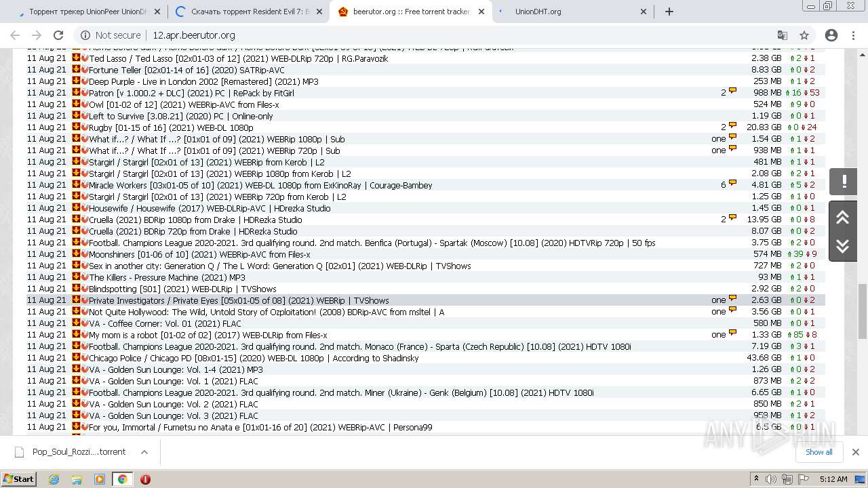Click the address bar URL
Image resolution: width=868 pixels, height=488 pixels.
coord(193,35)
